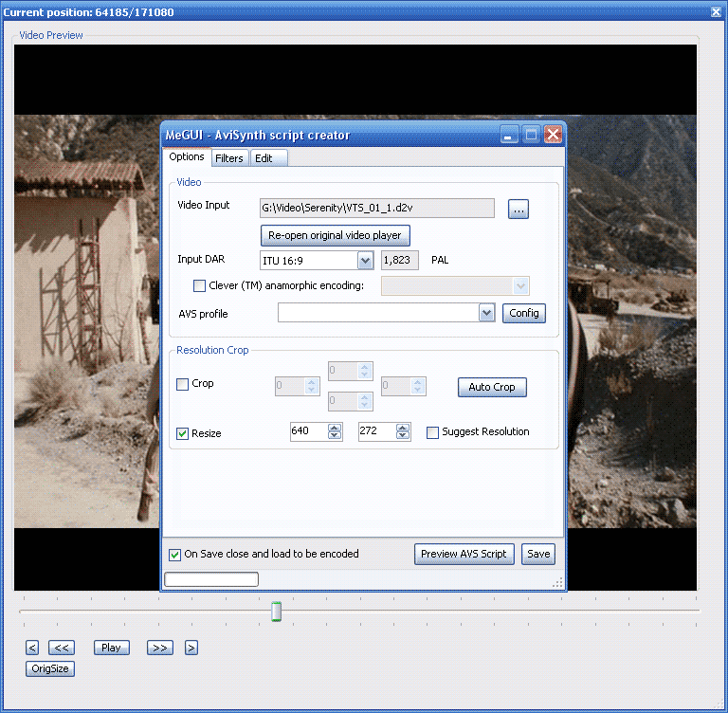Viewport: 728px width, 713px height.
Task: Step back one frame with < button
Action: 32,648
